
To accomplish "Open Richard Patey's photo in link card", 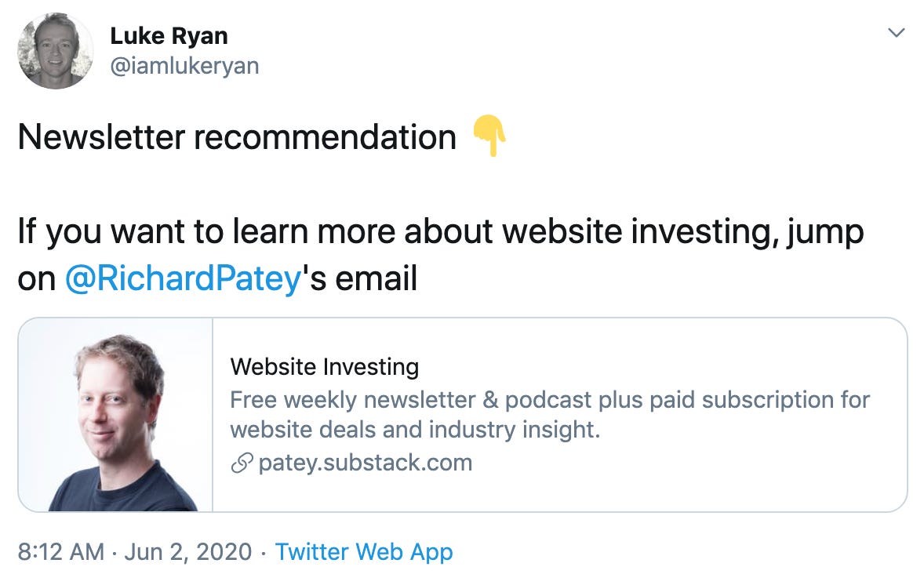I will point(115,415).
